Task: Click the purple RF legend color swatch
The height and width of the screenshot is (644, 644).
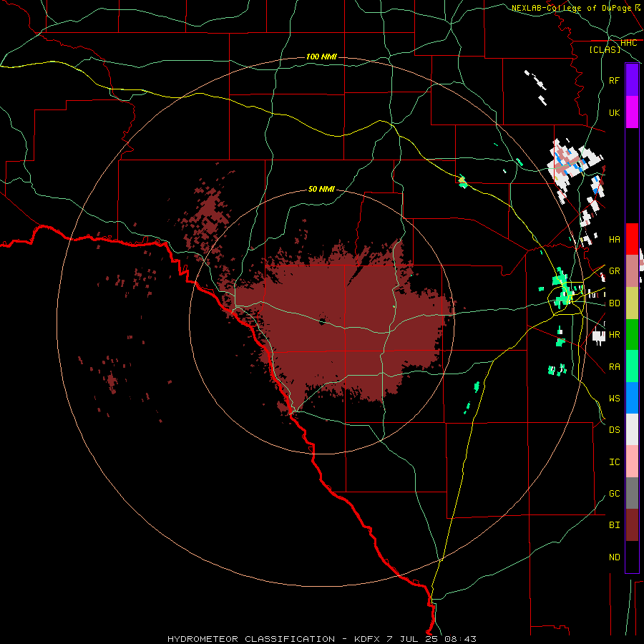Action: tap(632, 80)
